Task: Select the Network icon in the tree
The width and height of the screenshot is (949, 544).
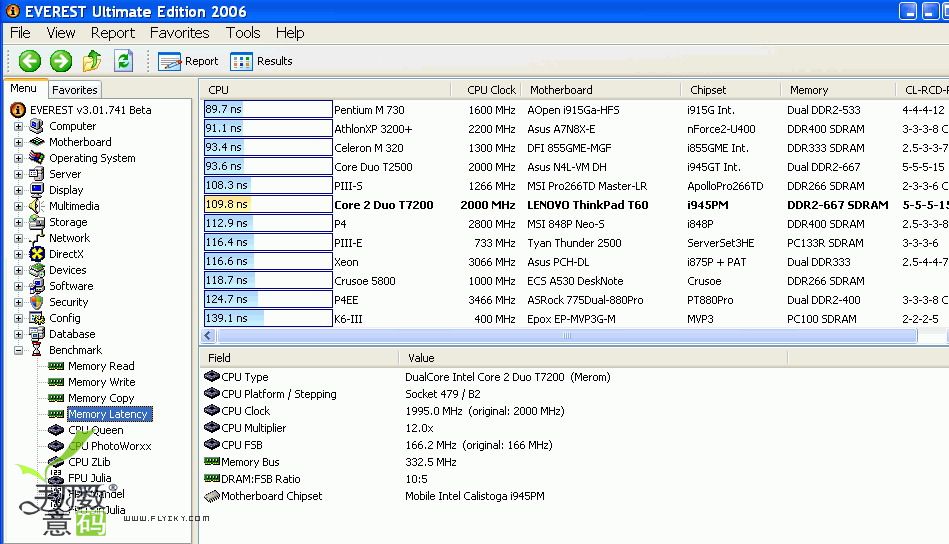Action: (36, 238)
